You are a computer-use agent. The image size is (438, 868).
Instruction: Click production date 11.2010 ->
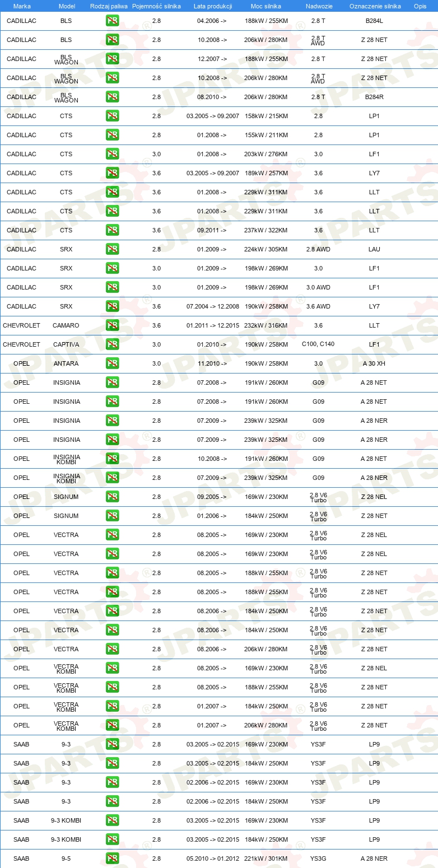pyautogui.click(x=212, y=363)
